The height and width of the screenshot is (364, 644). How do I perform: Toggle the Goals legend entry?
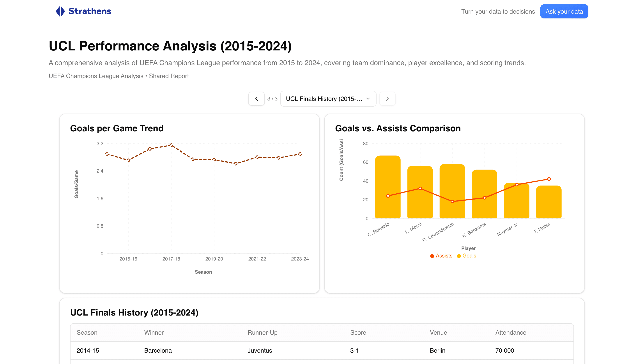(469, 256)
